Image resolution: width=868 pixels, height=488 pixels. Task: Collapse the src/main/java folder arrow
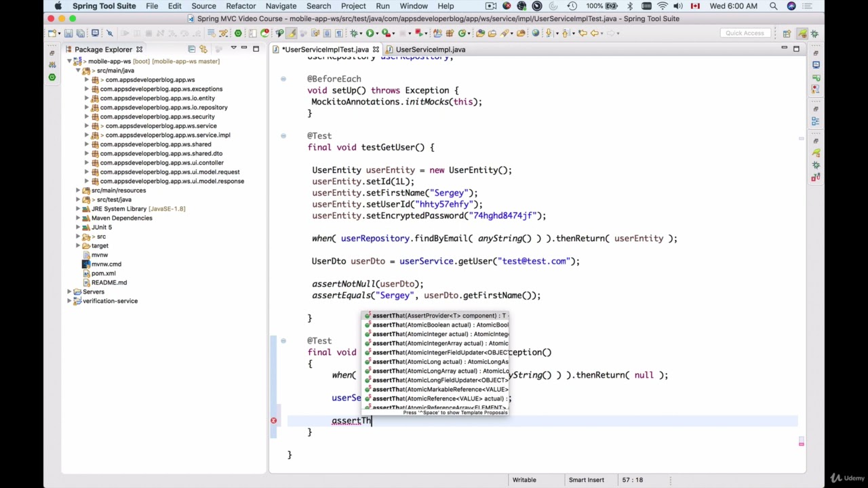coord(78,70)
